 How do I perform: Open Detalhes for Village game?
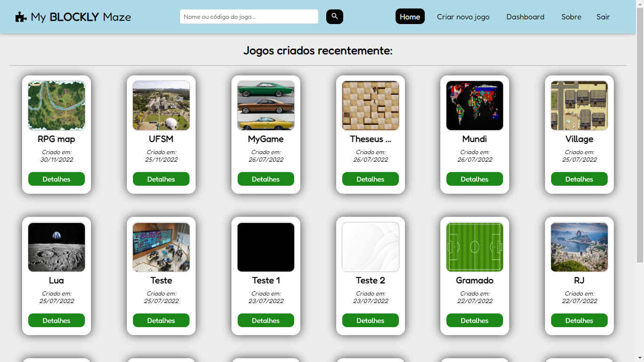click(x=579, y=179)
